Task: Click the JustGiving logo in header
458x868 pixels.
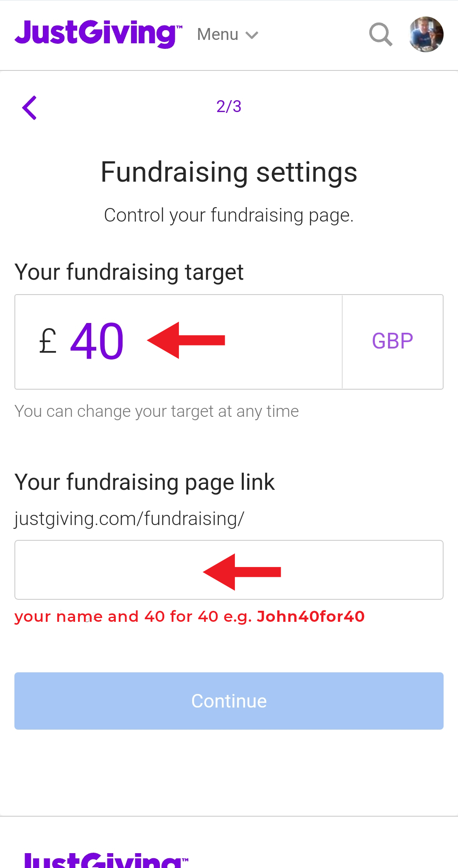Action: 98,34
